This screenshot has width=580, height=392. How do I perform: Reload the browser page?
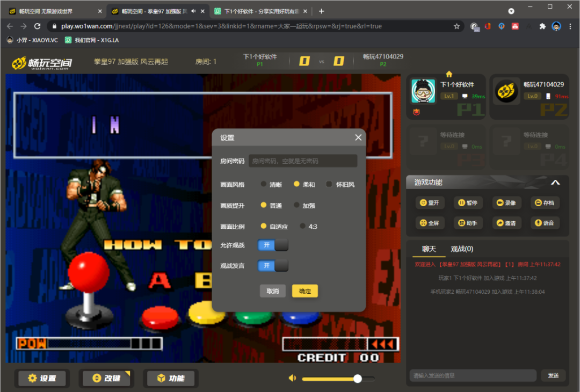pos(38,26)
